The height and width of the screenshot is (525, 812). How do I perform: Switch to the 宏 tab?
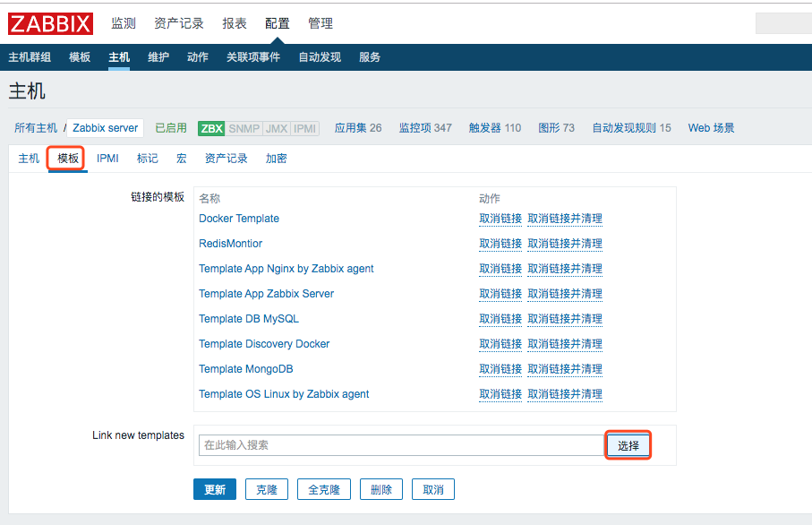[x=182, y=159]
